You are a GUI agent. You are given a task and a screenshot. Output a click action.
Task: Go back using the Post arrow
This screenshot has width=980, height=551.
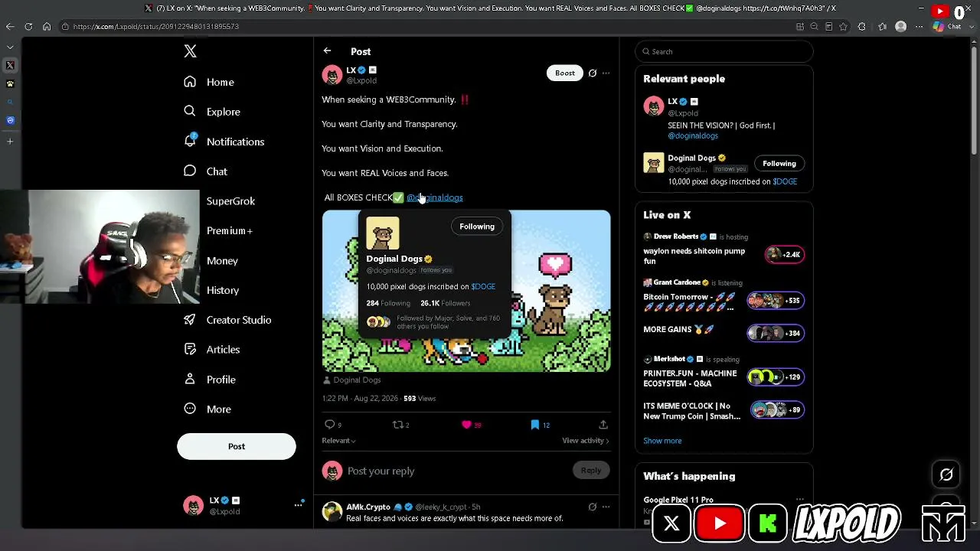pos(327,51)
